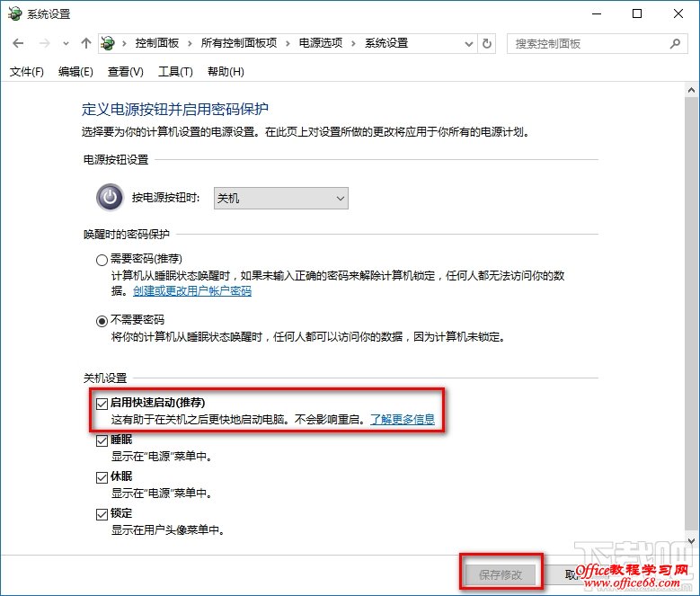Screen dimensions: 700x596
Task: Open 按电源按钮时 dropdown showing 关机
Action: point(281,199)
